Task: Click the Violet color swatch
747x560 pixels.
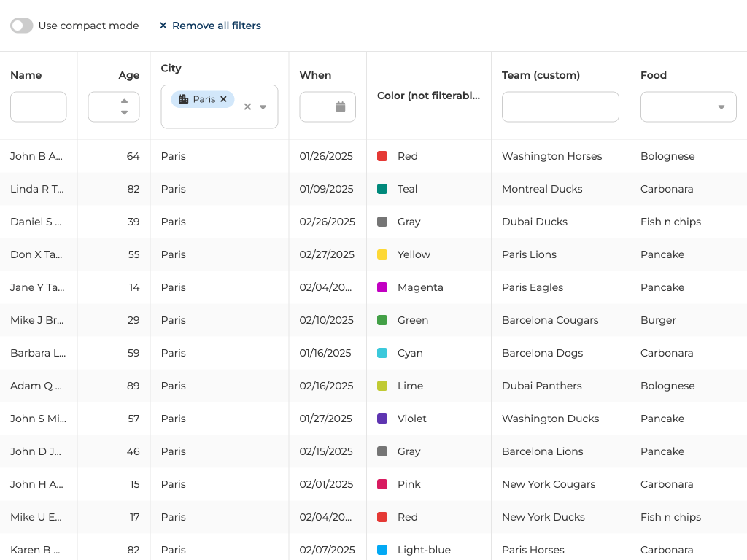Action: point(382,419)
